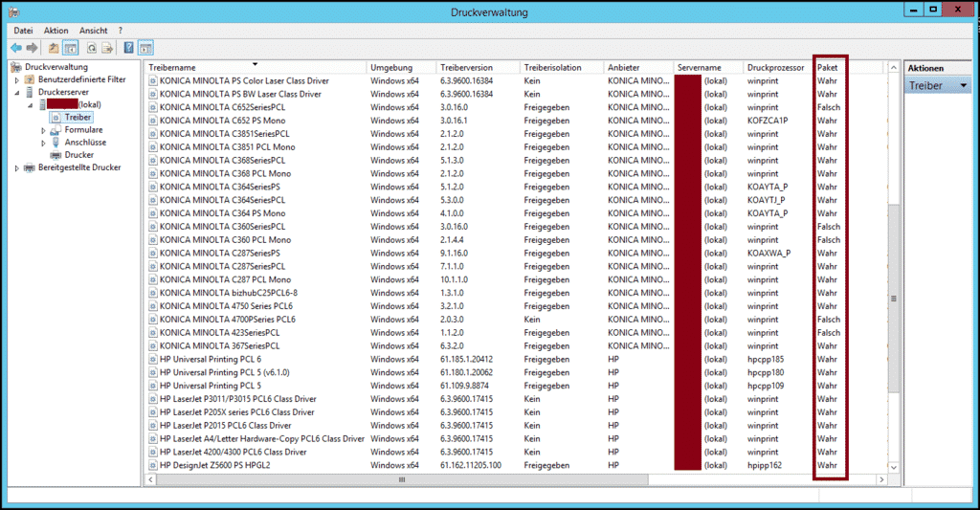This screenshot has width=980, height=510.
Task: Click the Druckerserver server icon in tree
Action: click(x=30, y=92)
